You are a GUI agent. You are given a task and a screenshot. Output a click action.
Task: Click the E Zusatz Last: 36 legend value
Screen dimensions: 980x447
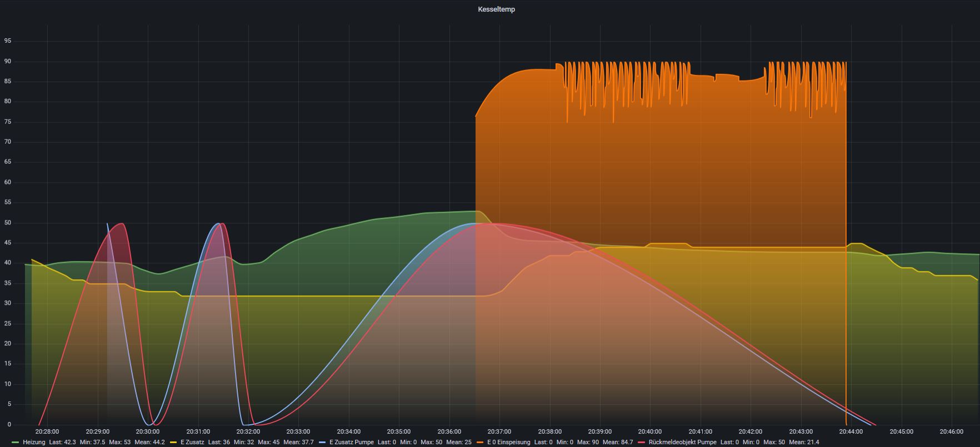219,443
